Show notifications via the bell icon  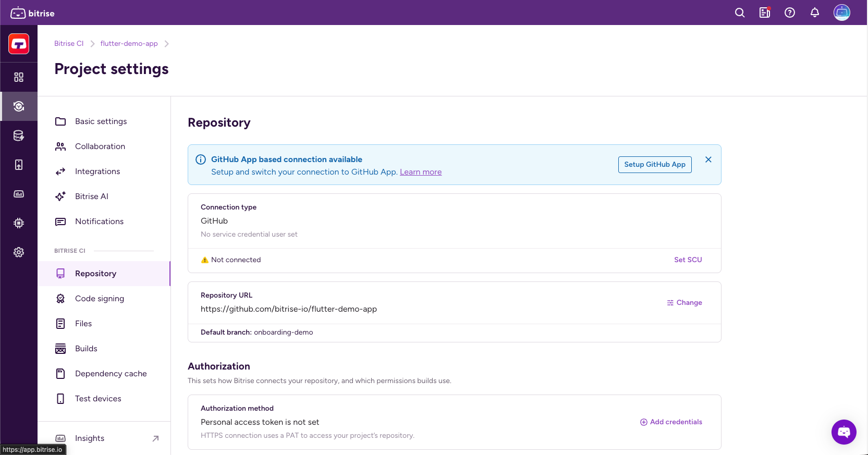[815, 13]
